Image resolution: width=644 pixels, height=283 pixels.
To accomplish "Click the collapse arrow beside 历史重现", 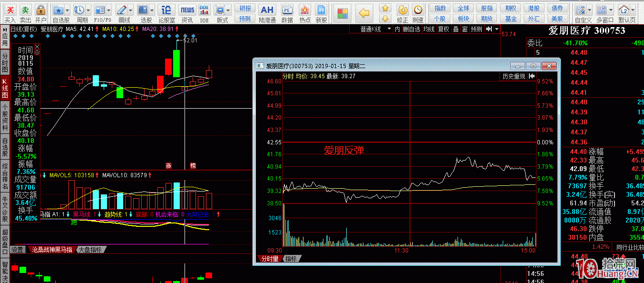I will (x=532, y=76).
